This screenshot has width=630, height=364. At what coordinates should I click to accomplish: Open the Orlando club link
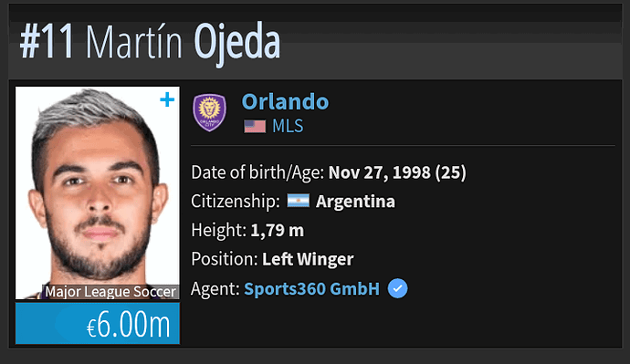[x=285, y=101]
